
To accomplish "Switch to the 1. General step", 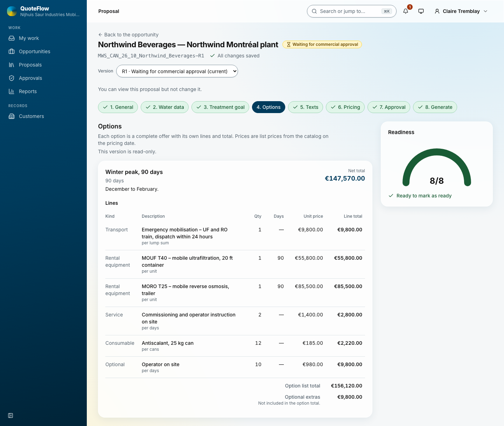I will tap(118, 107).
